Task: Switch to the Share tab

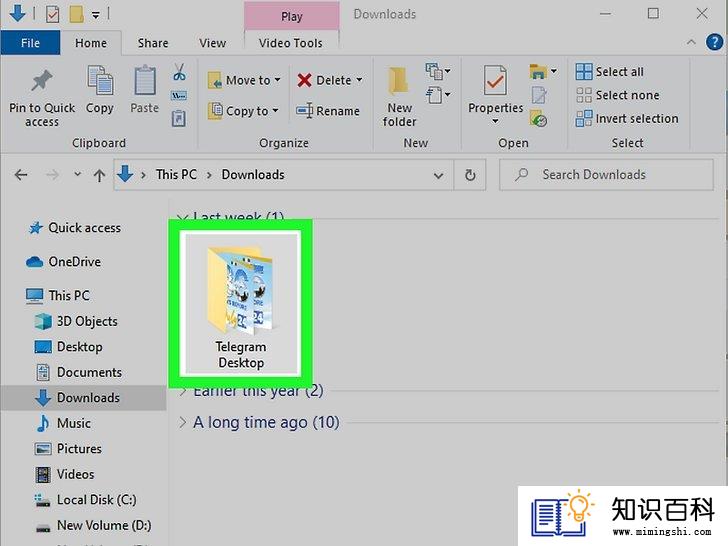Action: coord(153,43)
